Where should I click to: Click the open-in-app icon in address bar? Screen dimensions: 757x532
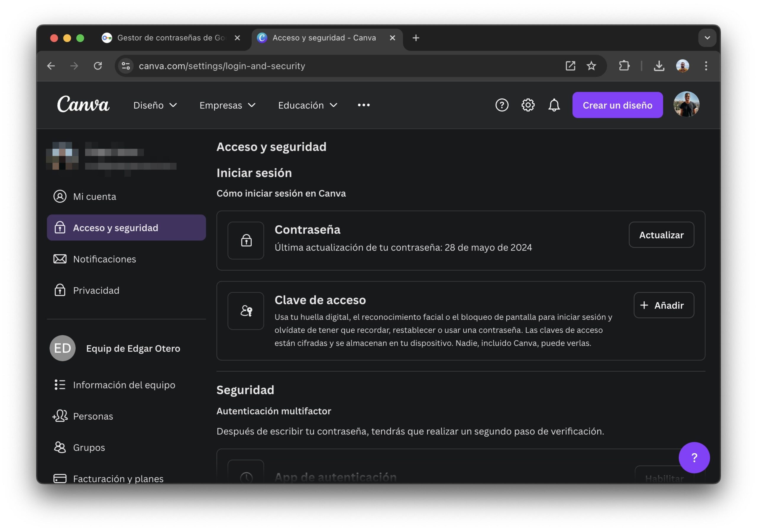(570, 66)
